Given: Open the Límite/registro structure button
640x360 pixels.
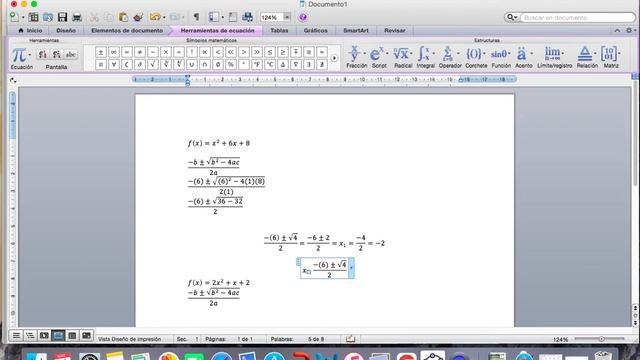Looking at the screenshot, I should point(554,57).
